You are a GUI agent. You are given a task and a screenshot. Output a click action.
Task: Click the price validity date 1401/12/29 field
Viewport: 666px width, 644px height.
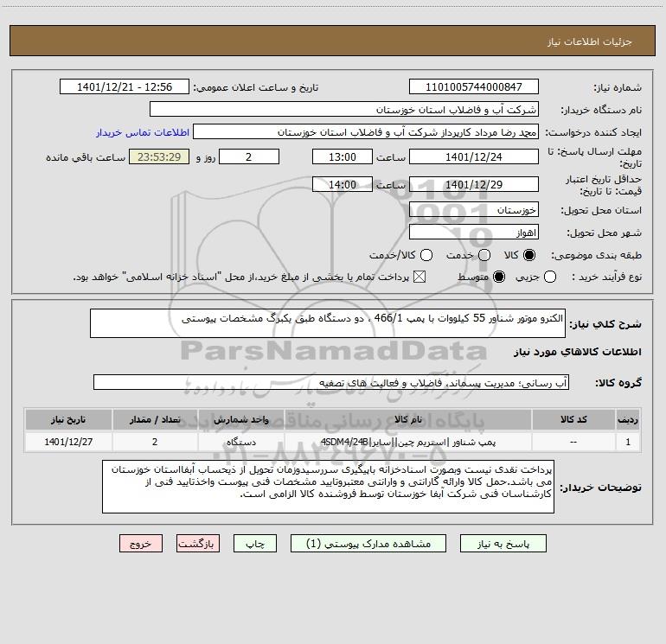point(474,184)
